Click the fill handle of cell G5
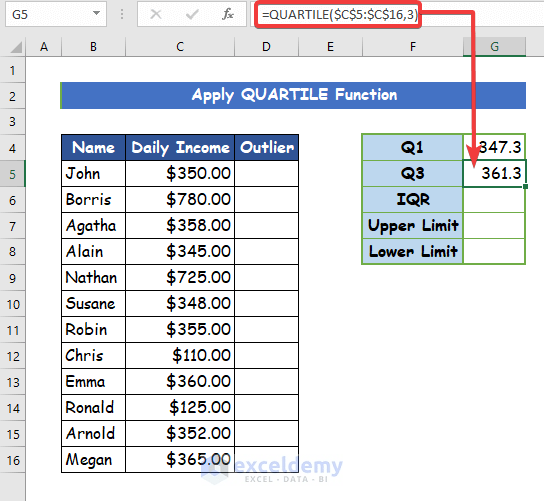This screenshot has width=544, height=501. [x=525, y=187]
